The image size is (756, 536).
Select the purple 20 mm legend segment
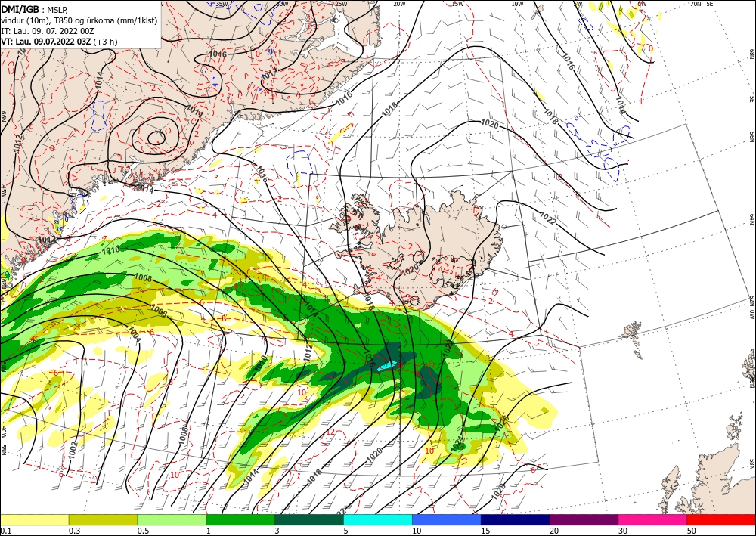584,519
